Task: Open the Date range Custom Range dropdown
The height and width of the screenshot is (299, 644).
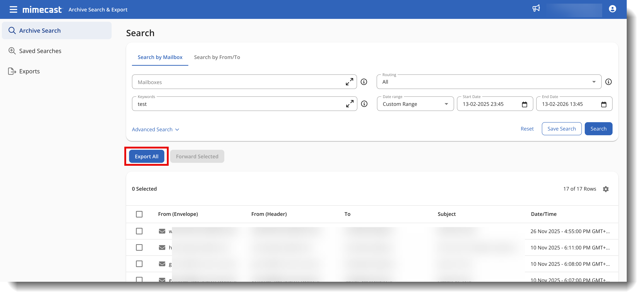Action: [415, 104]
